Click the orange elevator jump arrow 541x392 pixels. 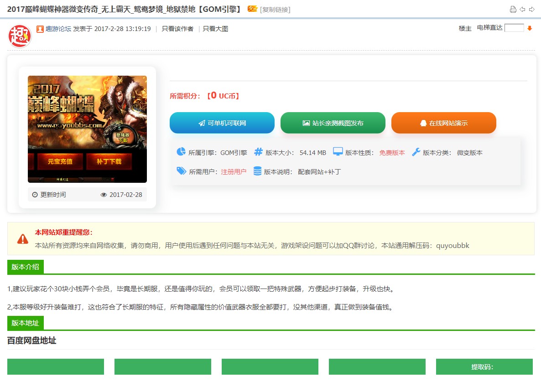click(530, 28)
